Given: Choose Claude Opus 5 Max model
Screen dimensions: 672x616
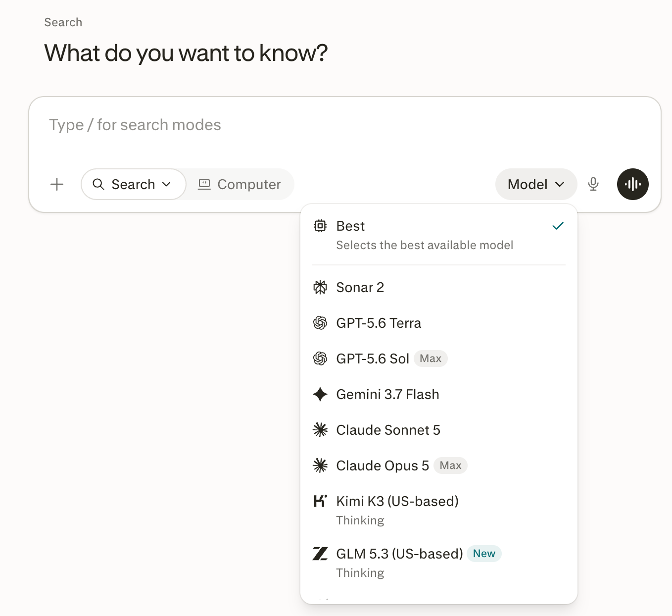Looking at the screenshot, I should (438, 465).
